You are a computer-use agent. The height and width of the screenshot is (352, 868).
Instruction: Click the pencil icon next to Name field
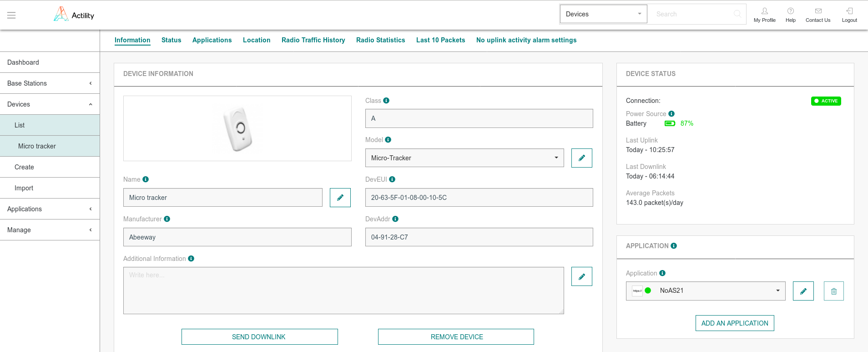point(340,198)
